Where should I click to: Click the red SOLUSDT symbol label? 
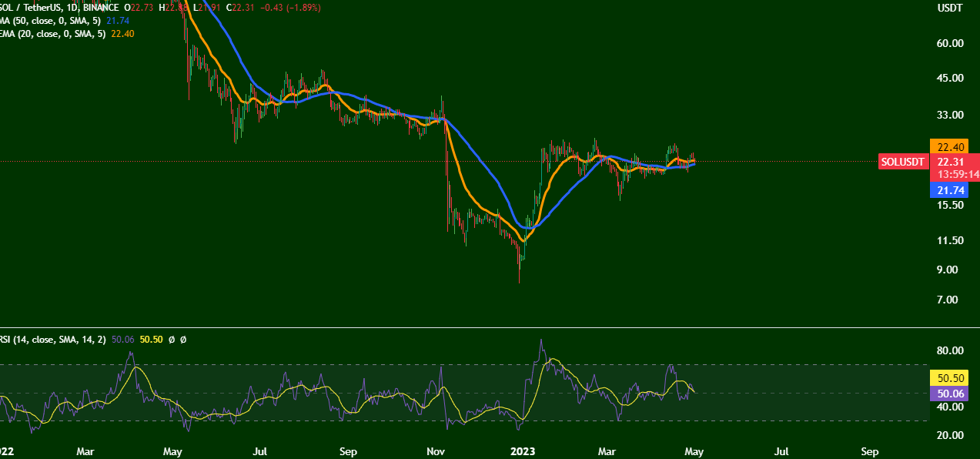point(903,162)
